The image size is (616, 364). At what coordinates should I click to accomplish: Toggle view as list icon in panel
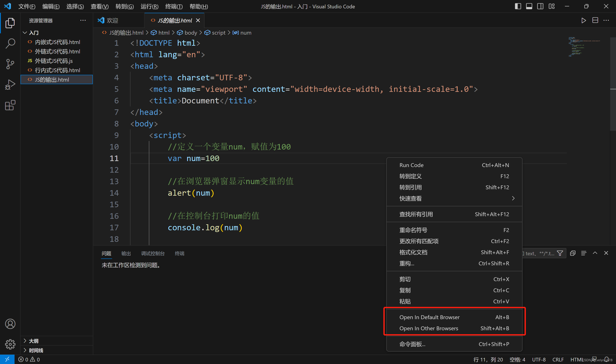[583, 253]
